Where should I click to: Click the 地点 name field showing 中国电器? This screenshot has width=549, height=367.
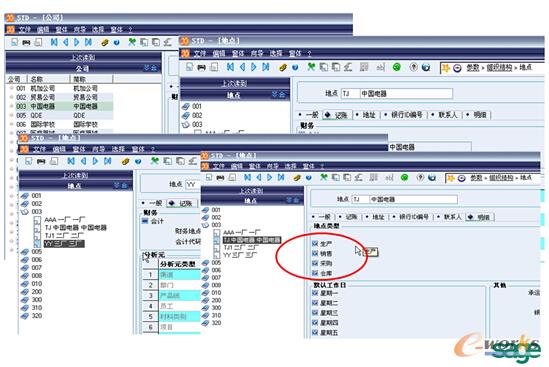click(414, 199)
